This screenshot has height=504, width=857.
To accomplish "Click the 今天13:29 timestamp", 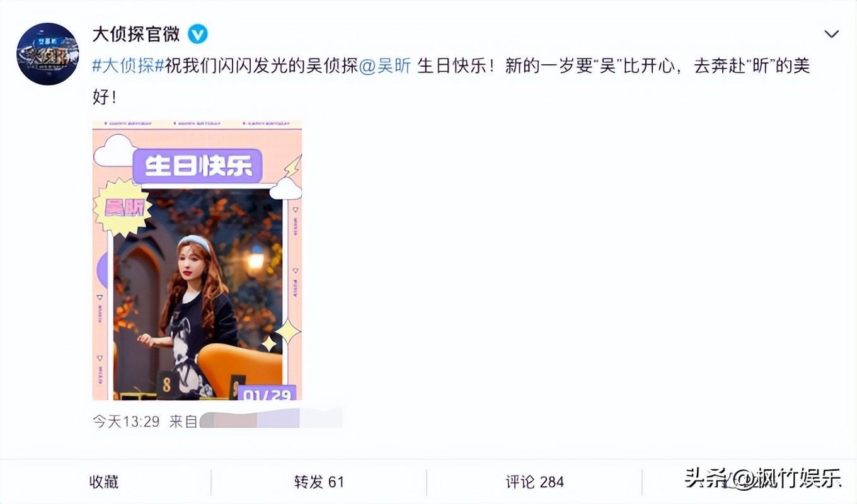I will point(126,421).
